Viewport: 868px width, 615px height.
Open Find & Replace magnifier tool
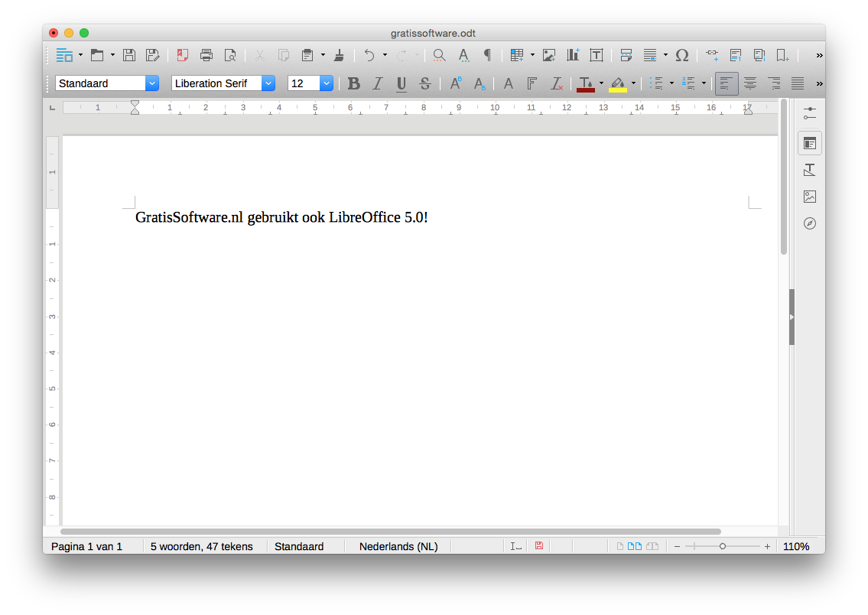[x=439, y=55]
